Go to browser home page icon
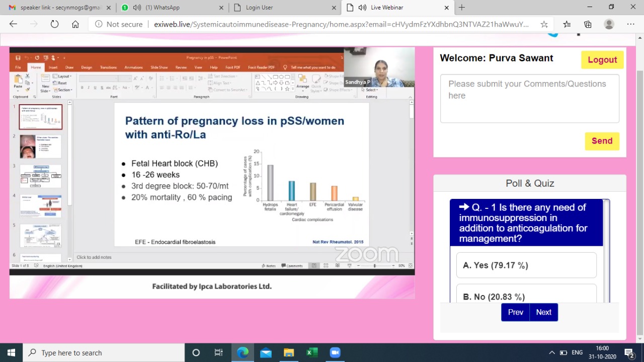The image size is (644, 362). (75, 24)
